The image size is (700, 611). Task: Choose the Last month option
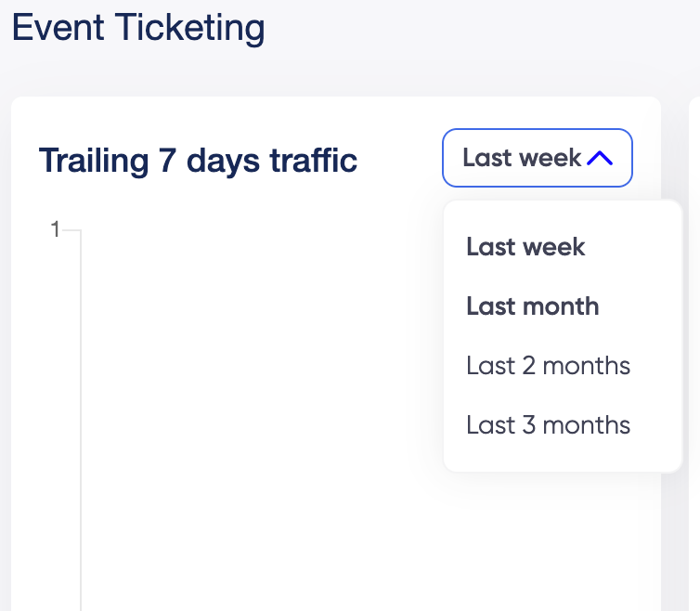[532, 306]
